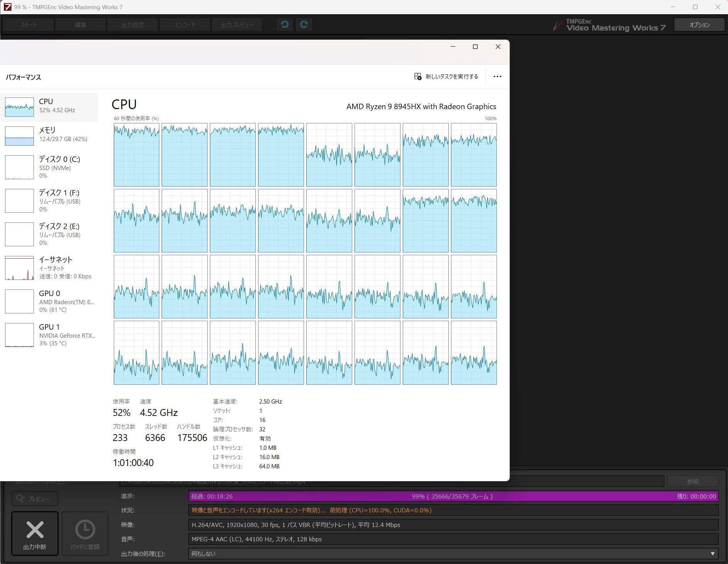Click the TMPGEnc Video Mastering Works 7 logo
This screenshot has width=728, height=564.
pos(610,25)
